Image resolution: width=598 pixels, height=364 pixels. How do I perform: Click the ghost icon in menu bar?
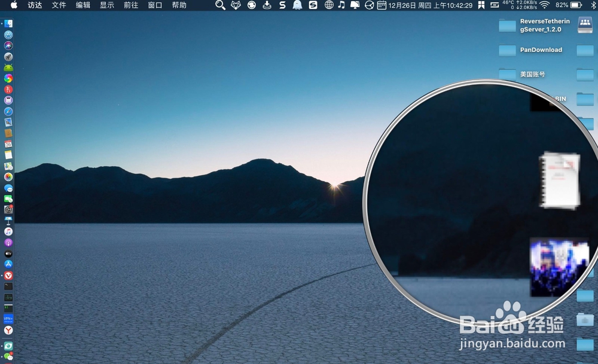(x=297, y=5)
